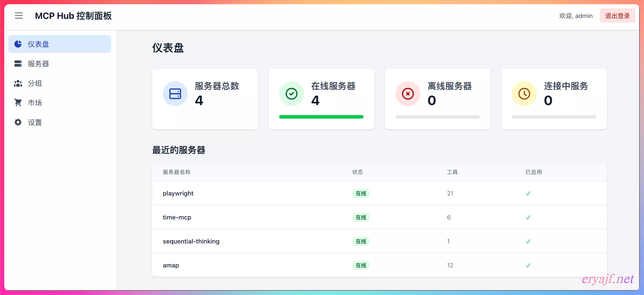Image resolution: width=644 pixels, height=295 pixels.
Task: Click the 已启用 column header
Action: click(534, 172)
